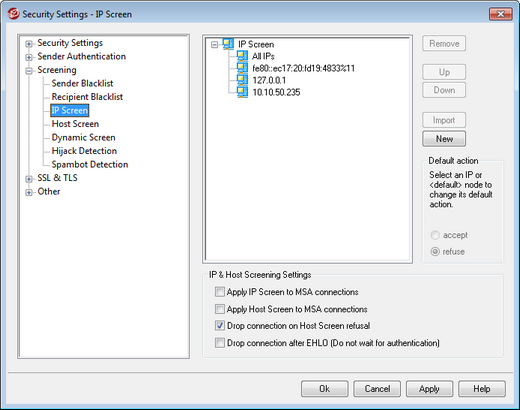520x410 pixels.
Task: Uncheck Drop connection on Host Screen refusal
Action: point(220,326)
